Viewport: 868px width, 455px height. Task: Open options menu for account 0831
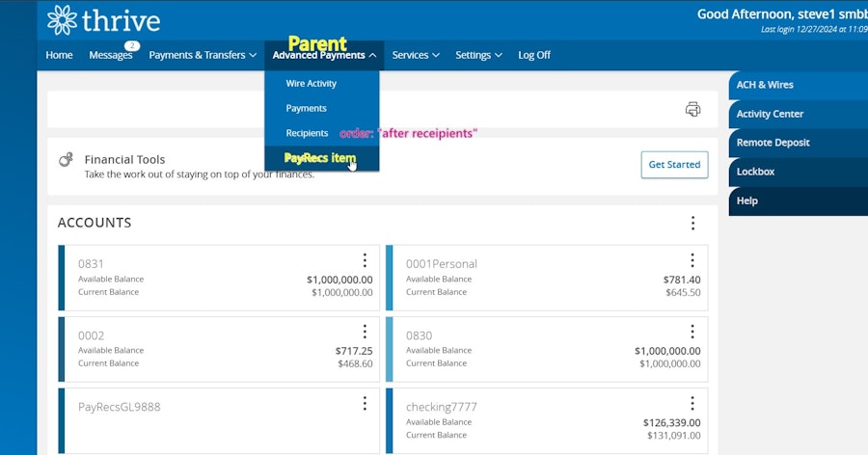click(365, 260)
